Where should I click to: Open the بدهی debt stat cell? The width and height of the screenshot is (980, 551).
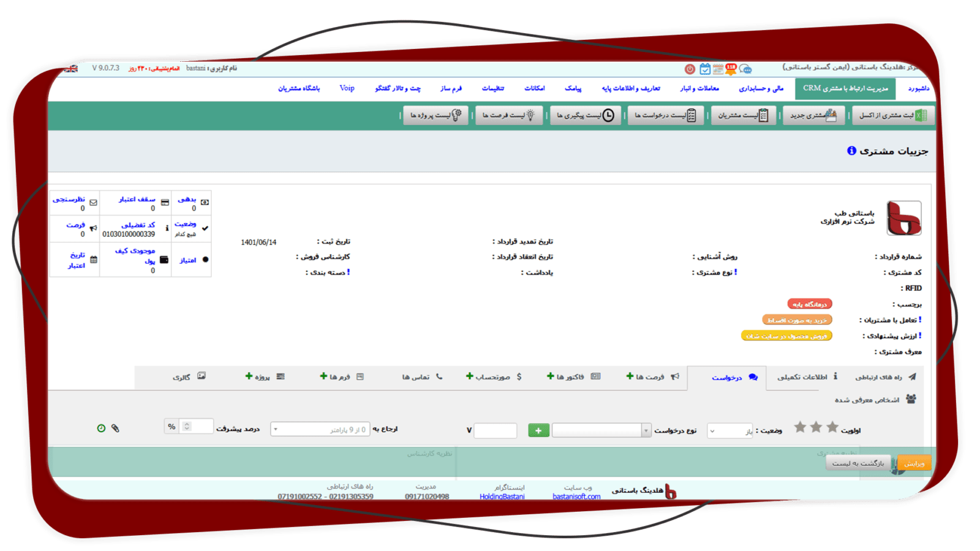[192, 203]
